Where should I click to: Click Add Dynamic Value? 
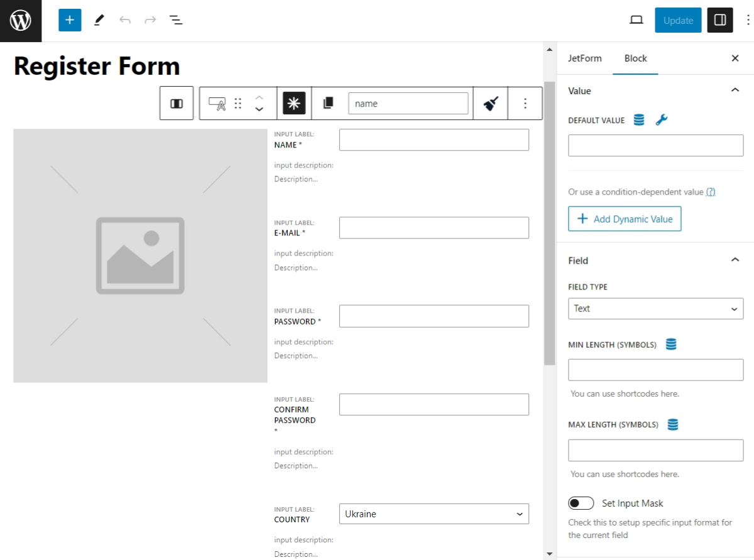(625, 218)
